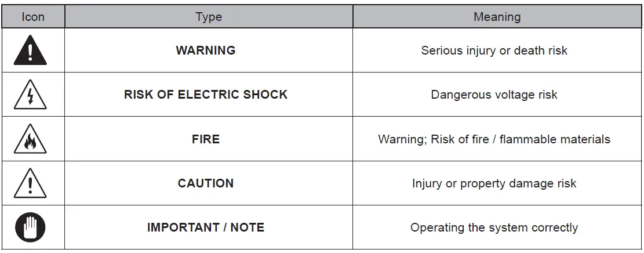644x253 pixels.
Task: Select the CAUTION type label
Action: coord(206,183)
